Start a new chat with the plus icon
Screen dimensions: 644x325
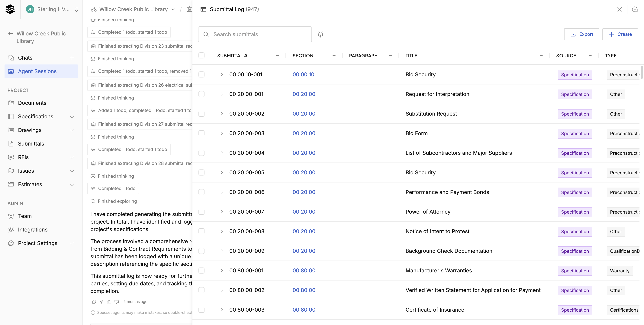pos(72,58)
